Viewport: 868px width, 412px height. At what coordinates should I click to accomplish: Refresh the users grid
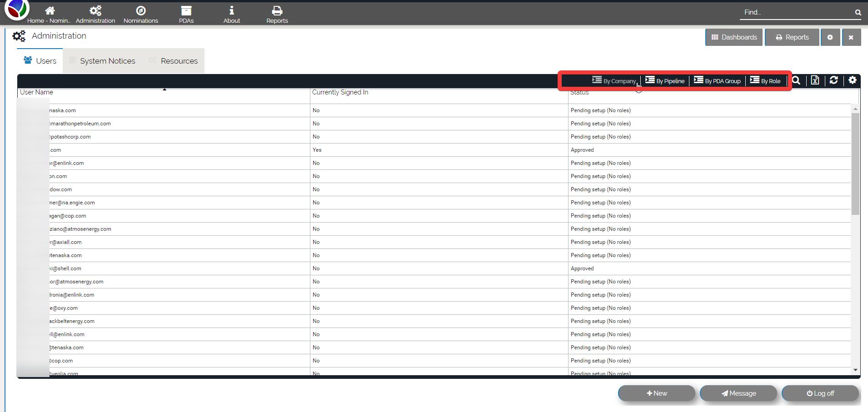(833, 80)
